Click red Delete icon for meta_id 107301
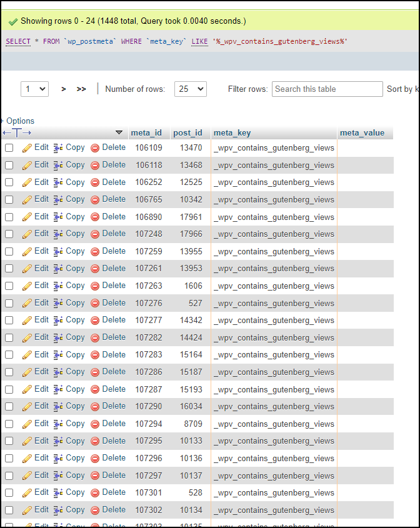The image size is (420, 528). (95, 493)
